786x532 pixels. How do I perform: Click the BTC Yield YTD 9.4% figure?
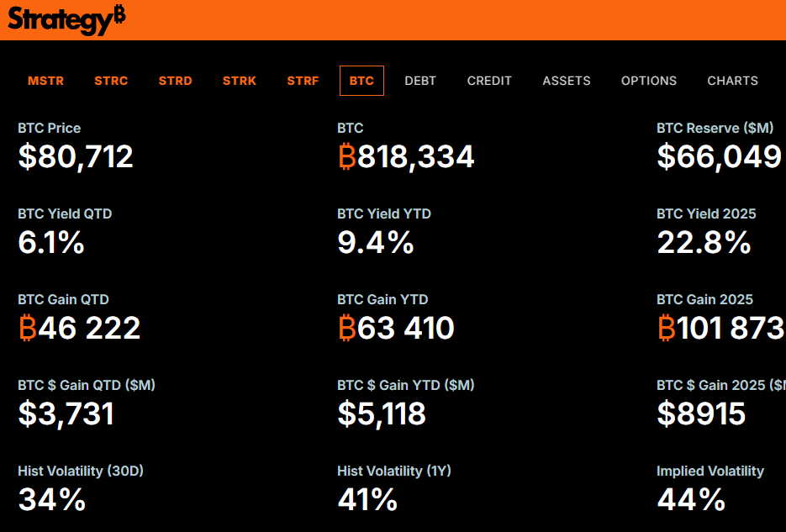376,242
